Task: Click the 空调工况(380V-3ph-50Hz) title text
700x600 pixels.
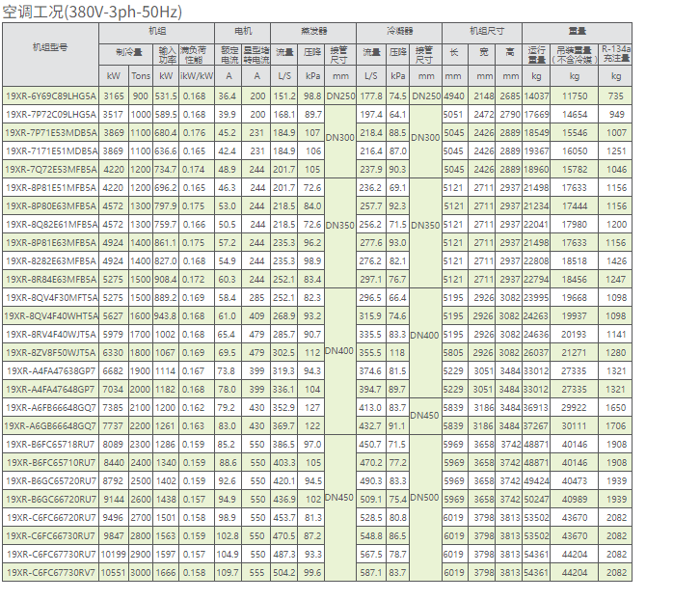Action: click(94, 12)
